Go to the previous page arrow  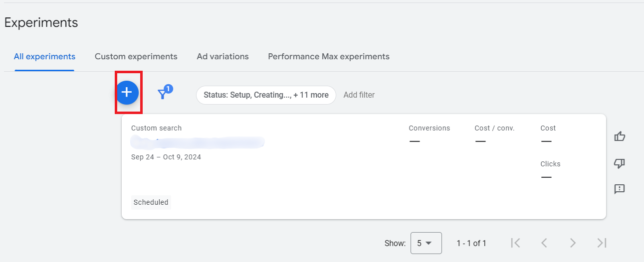pos(544,243)
